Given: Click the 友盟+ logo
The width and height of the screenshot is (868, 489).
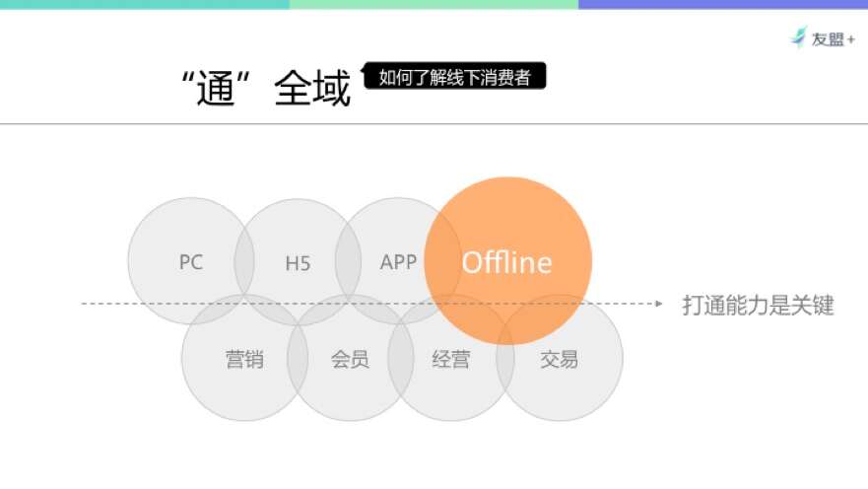Looking at the screenshot, I should click(823, 38).
